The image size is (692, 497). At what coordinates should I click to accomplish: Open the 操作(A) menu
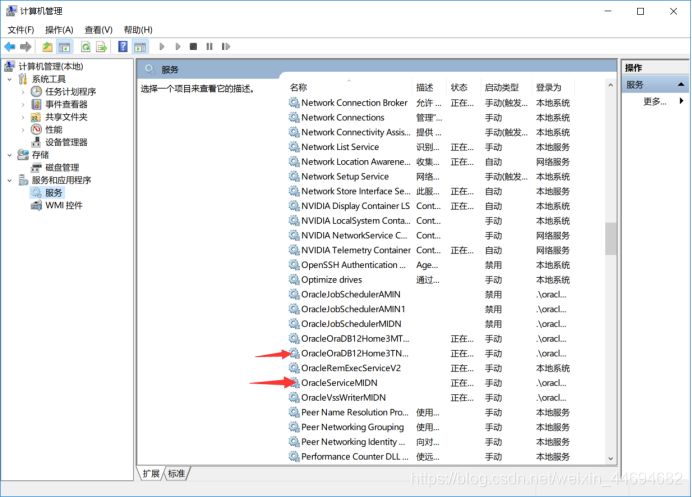pos(59,30)
